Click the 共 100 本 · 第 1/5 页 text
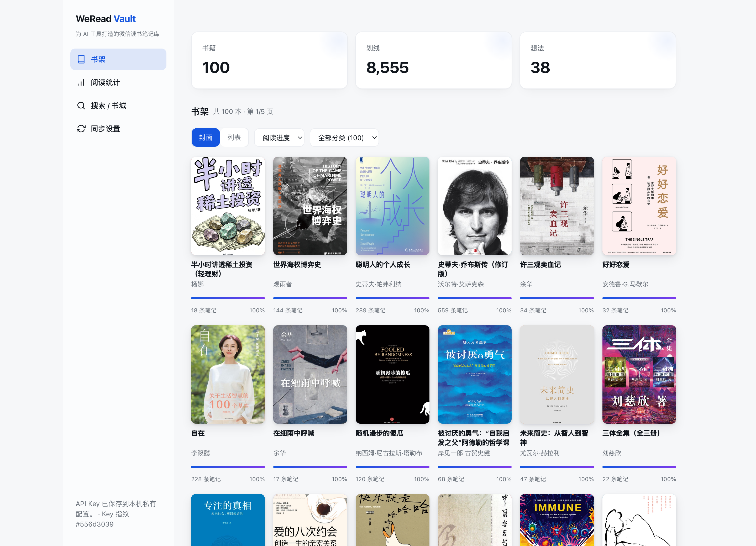This screenshot has height=546, width=756. (x=243, y=112)
